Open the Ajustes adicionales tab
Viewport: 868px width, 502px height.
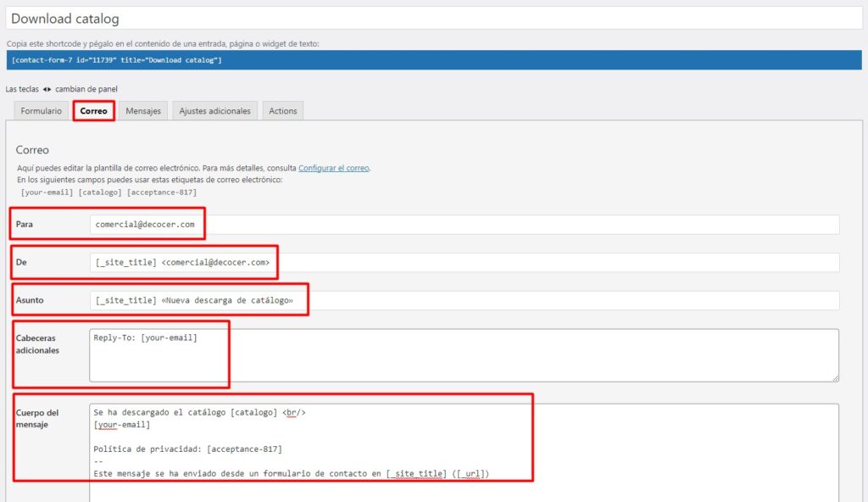click(x=214, y=111)
